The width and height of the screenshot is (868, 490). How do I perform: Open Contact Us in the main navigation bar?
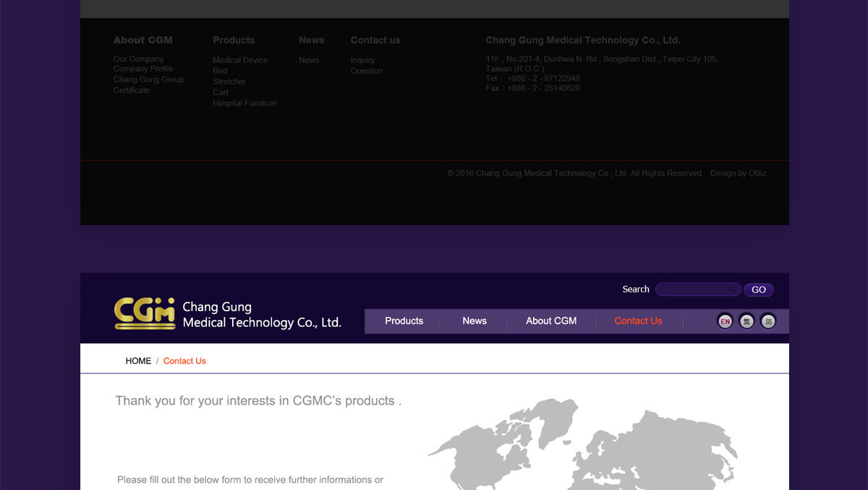tap(638, 321)
